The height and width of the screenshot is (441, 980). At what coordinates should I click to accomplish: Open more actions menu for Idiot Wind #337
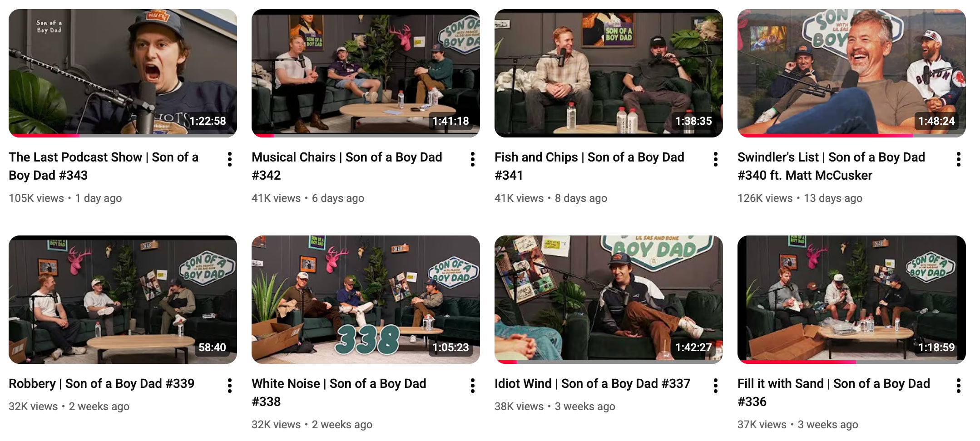[716, 386]
